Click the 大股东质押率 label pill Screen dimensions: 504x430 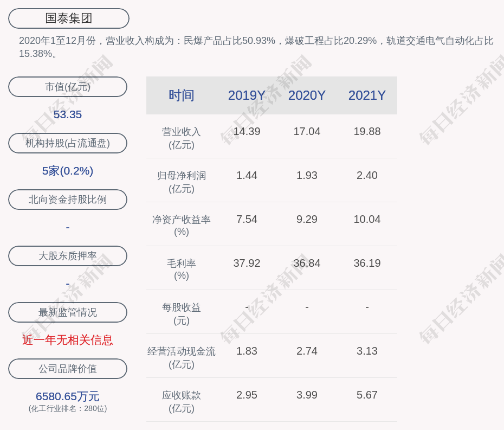(x=68, y=256)
